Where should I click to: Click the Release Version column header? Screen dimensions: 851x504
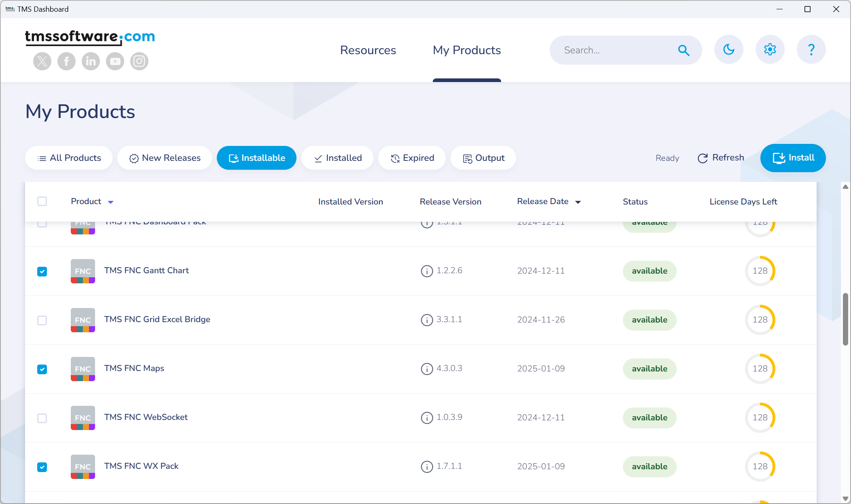(x=451, y=202)
